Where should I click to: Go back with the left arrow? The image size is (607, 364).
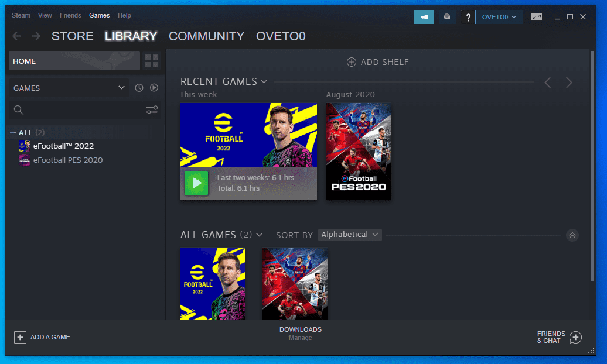coord(16,36)
